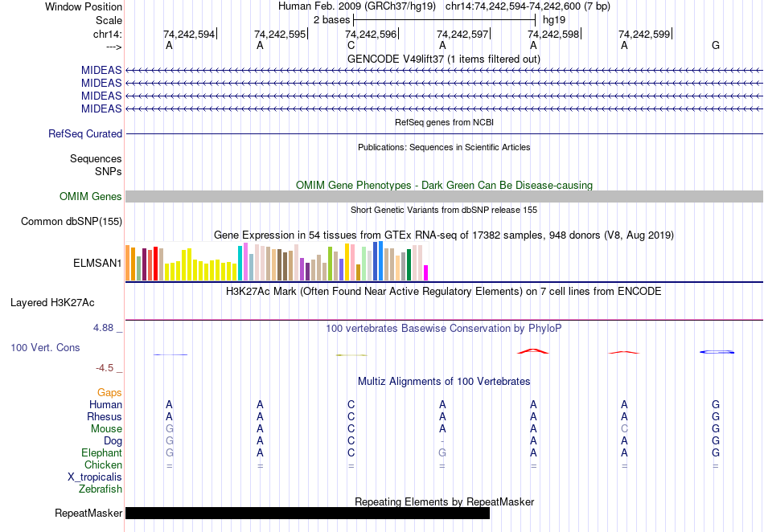Click the SNPs subtrack label

[x=109, y=171]
